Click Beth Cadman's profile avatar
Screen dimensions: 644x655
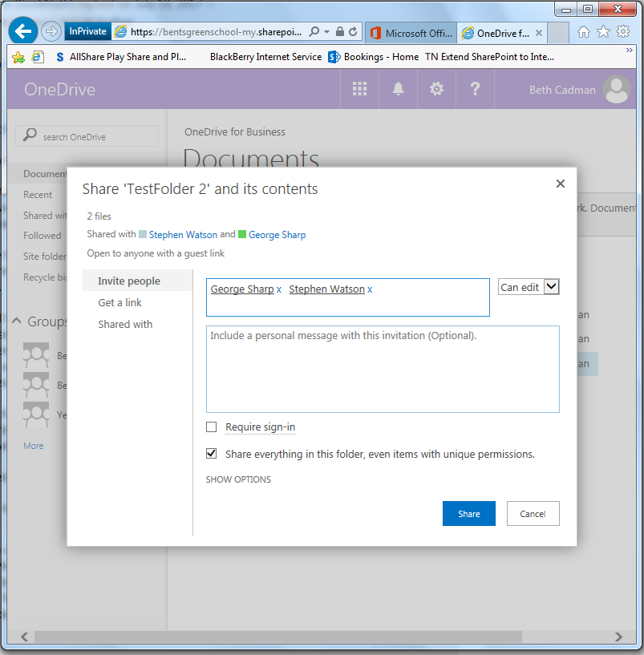617,89
